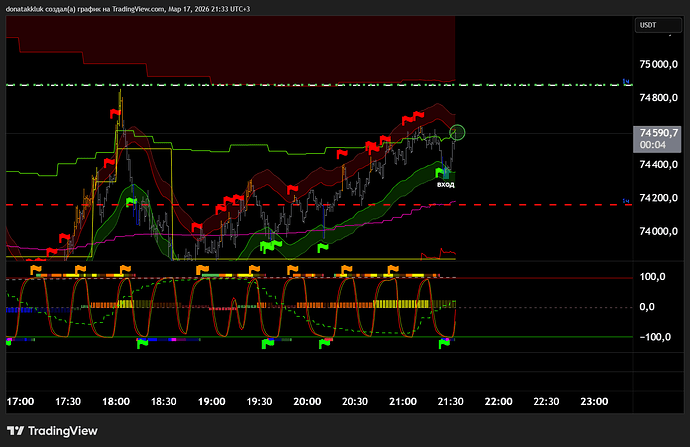Click the 74000,0 price axis label
Viewport: 690px width, 447px height.
(661, 232)
